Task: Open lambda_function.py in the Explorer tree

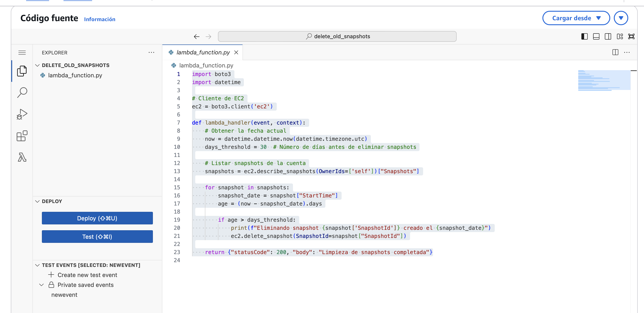Action: 75,75
